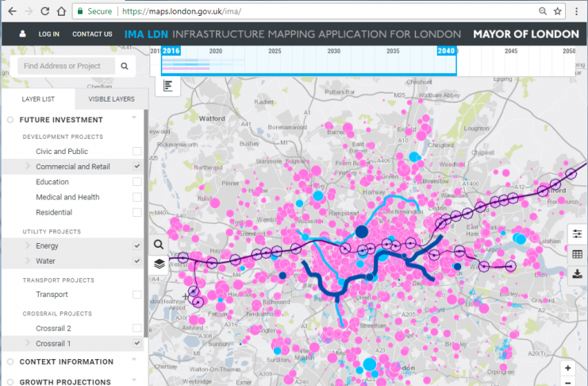Zoom in on the map
588x386 pixels.
click(567, 368)
